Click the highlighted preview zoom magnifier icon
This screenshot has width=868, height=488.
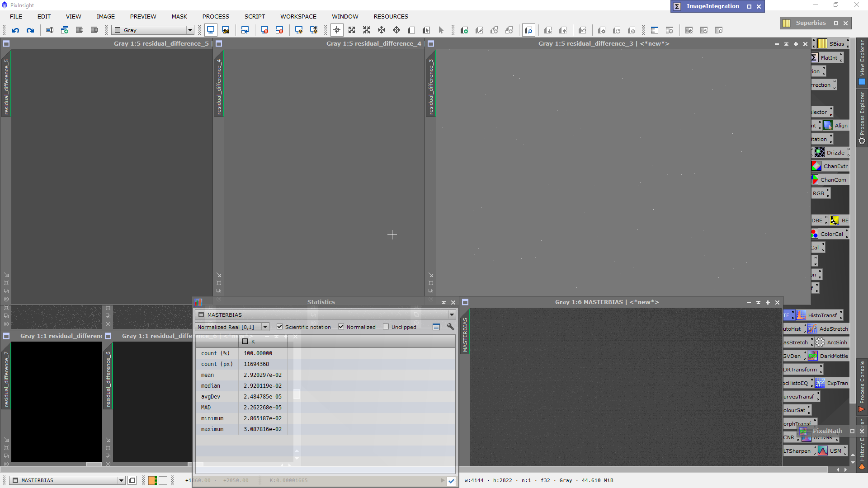pos(528,30)
